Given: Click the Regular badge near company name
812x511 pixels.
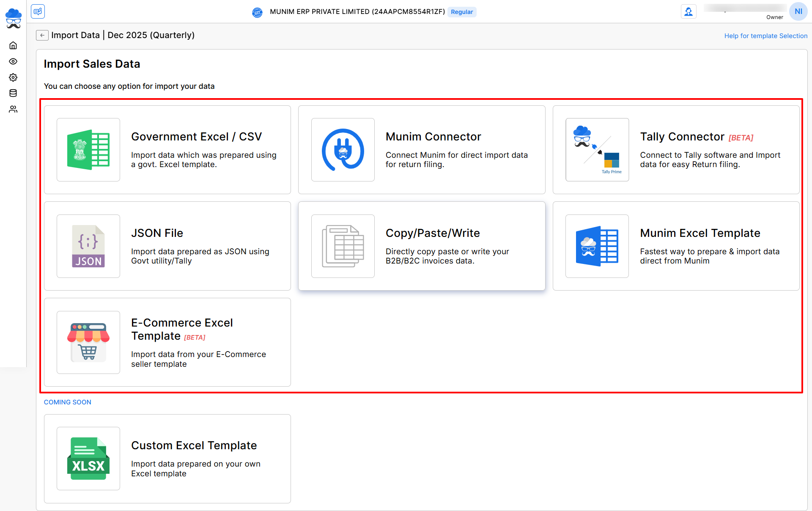Looking at the screenshot, I should click(x=461, y=12).
